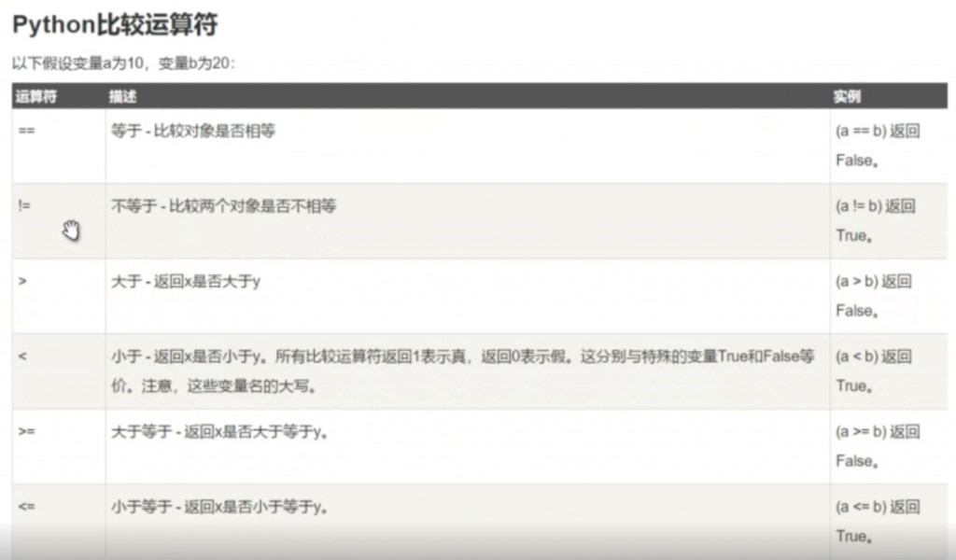956x560 pixels.
Task: Click the text '价。注意，这些变量名的大写。'
Action: pyautogui.click(x=214, y=385)
